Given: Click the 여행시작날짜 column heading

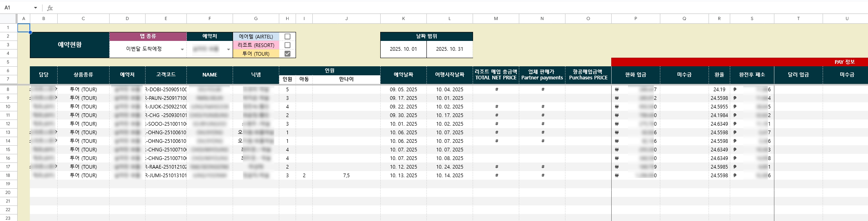Looking at the screenshot, I should tap(450, 75).
